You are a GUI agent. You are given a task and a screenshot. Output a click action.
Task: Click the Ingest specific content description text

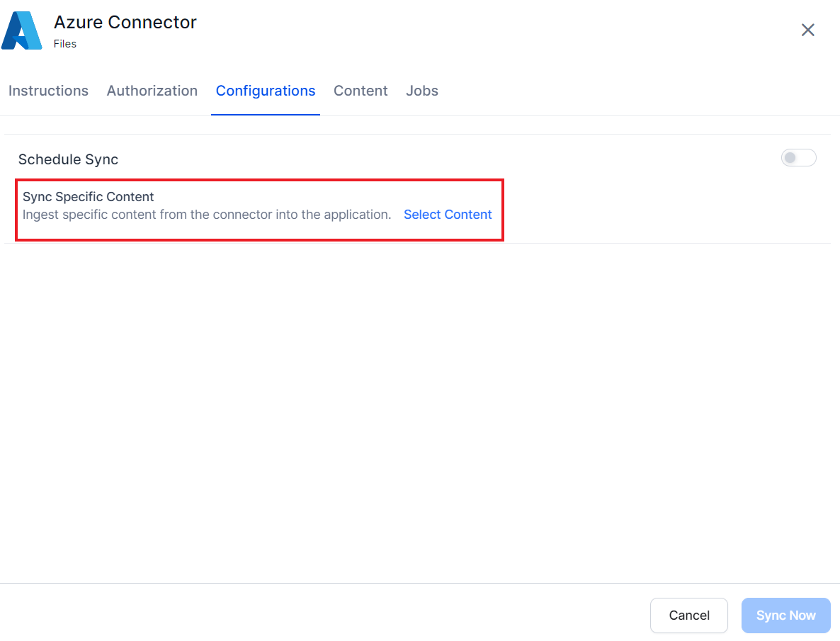(x=207, y=215)
